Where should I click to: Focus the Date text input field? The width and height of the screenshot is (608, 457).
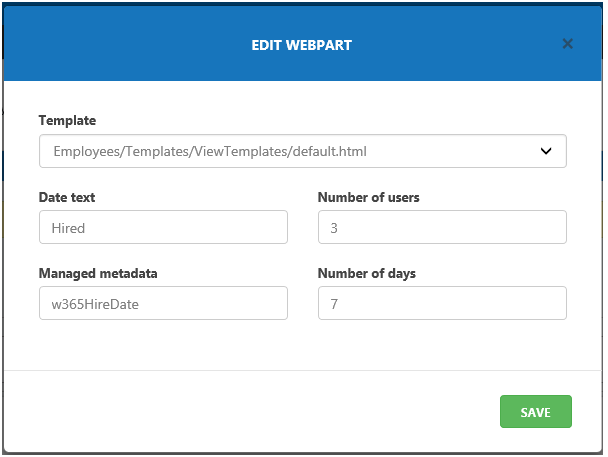point(163,227)
